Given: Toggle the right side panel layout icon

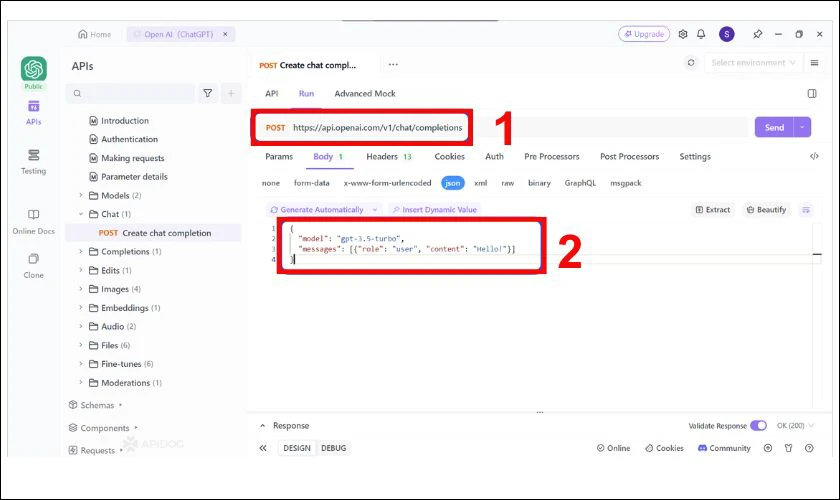Looking at the screenshot, I should pyautogui.click(x=812, y=93).
